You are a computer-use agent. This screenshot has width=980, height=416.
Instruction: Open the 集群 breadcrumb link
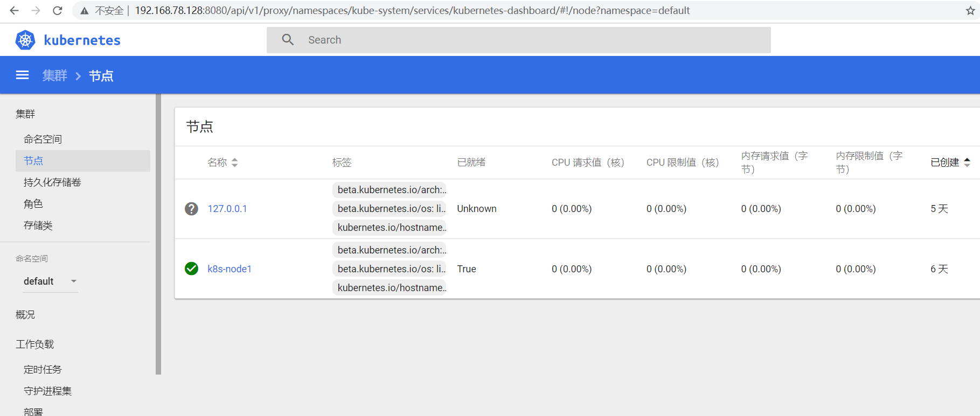[55, 76]
